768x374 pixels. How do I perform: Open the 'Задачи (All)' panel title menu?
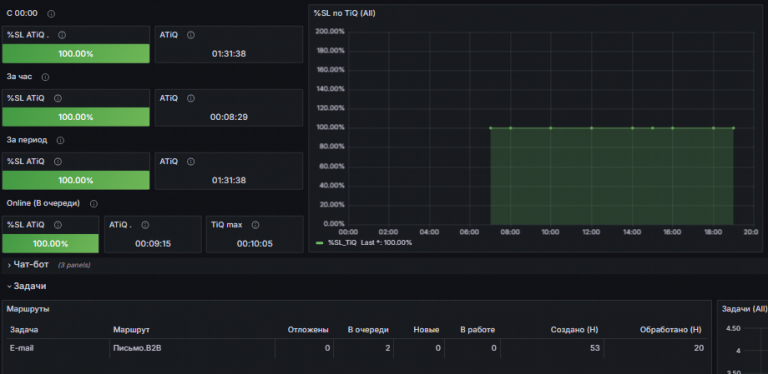[744, 309]
